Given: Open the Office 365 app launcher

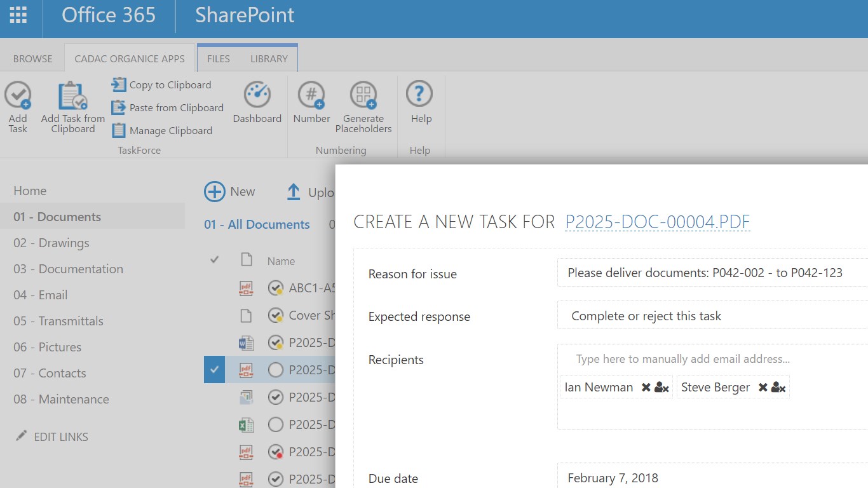Looking at the screenshot, I should pyautogui.click(x=18, y=15).
